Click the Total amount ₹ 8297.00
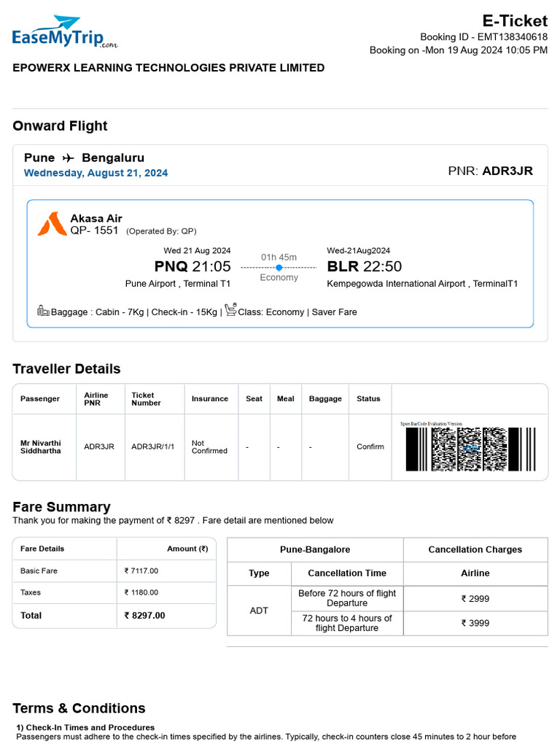The width and height of the screenshot is (560, 747). point(145,616)
